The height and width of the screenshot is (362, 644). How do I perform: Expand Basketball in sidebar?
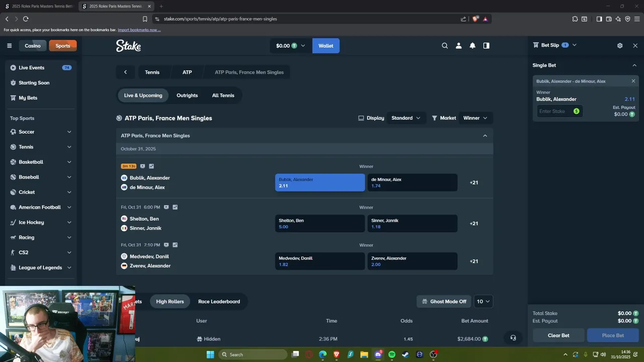point(69,162)
